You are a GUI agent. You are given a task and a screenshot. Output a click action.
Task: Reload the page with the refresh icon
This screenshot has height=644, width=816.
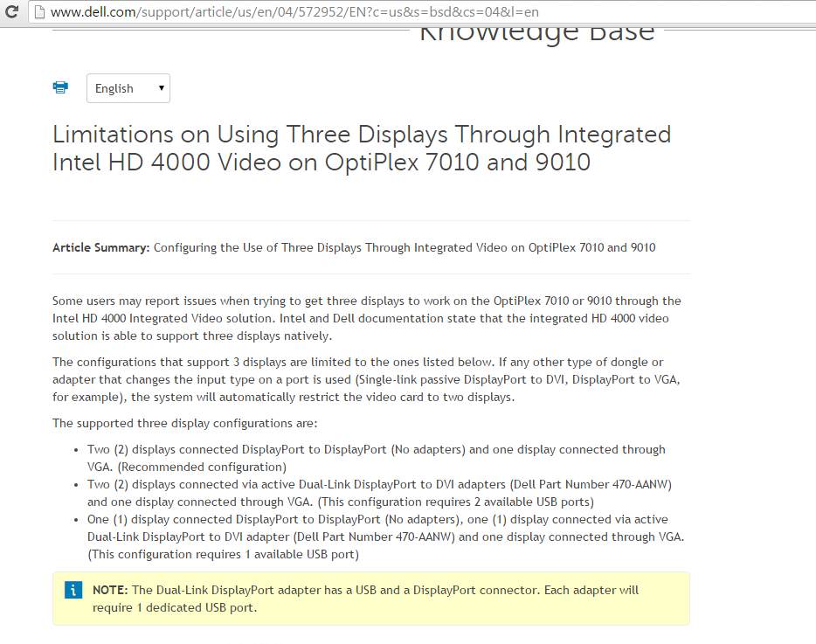click(11, 11)
